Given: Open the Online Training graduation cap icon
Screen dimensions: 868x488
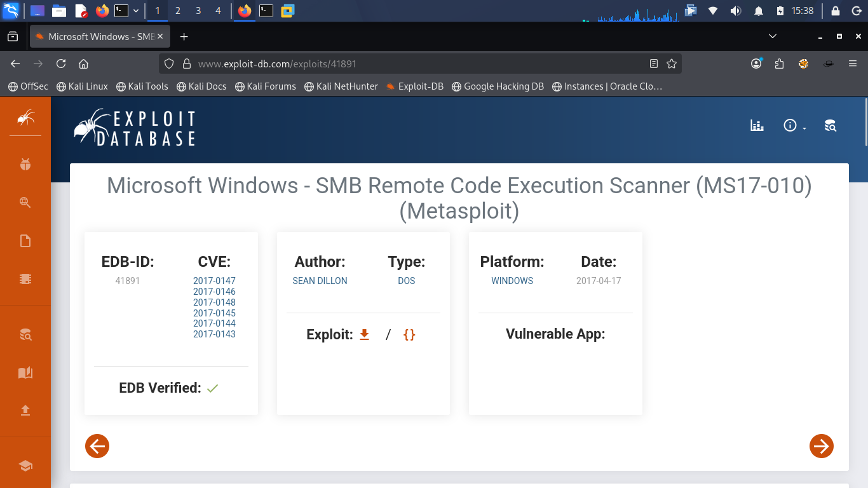Looking at the screenshot, I should [x=25, y=466].
